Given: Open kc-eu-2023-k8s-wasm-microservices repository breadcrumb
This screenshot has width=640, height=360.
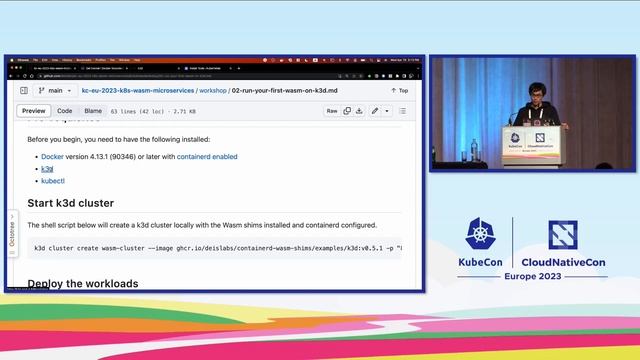Looking at the screenshot, I should click(138, 91).
